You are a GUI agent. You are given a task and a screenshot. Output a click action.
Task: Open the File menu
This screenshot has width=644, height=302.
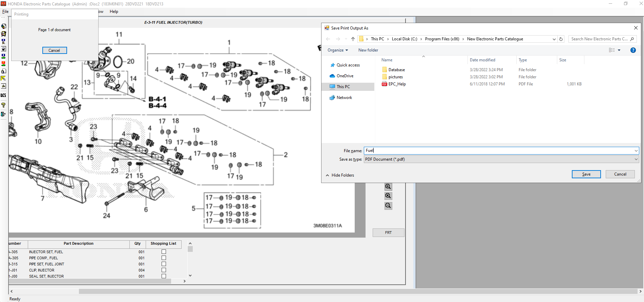pos(5,12)
